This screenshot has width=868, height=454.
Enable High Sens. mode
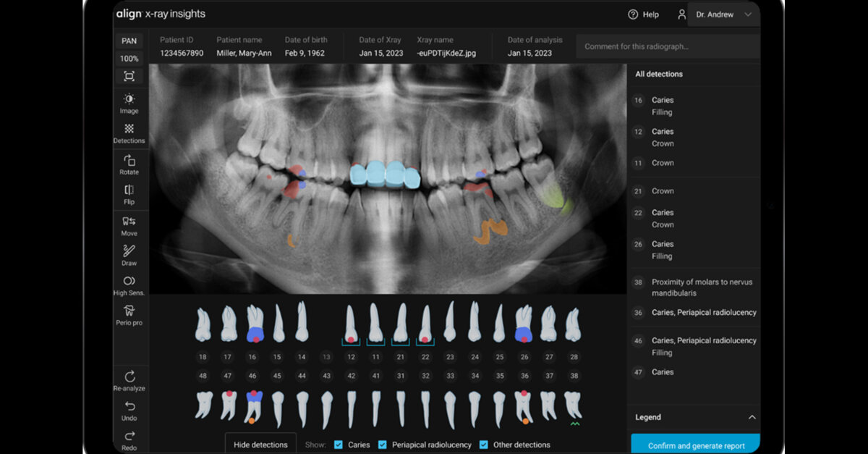tap(129, 285)
